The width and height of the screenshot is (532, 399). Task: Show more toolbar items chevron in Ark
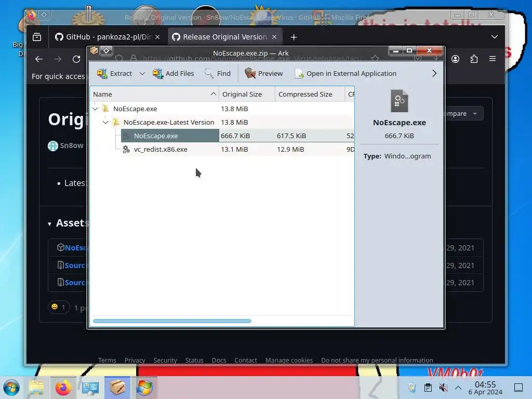[434, 73]
